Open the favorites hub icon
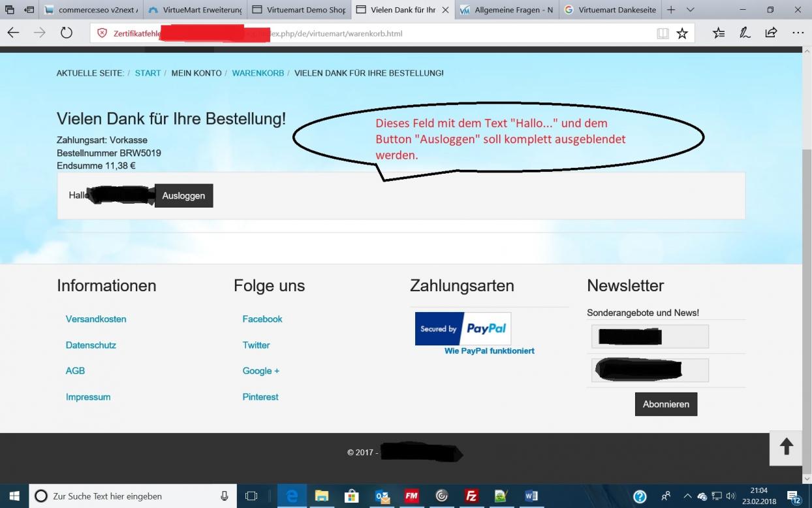 point(719,33)
